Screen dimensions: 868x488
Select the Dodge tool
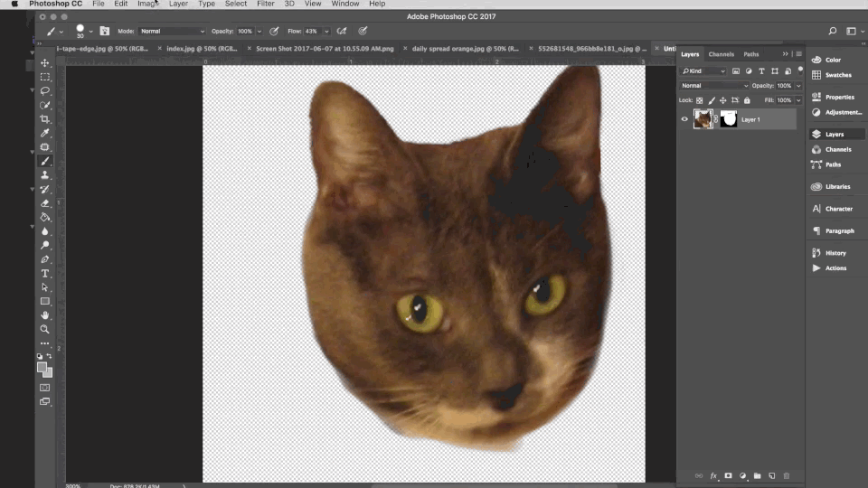click(x=45, y=245)
